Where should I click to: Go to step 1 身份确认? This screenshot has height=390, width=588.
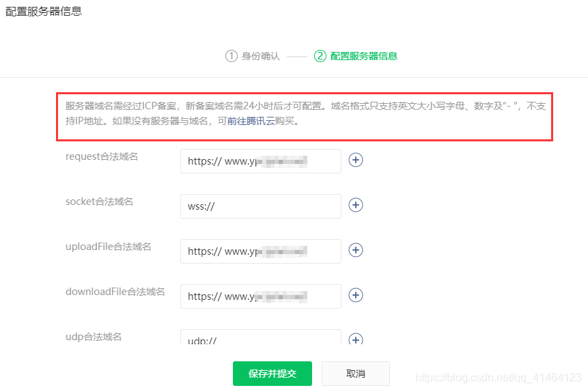(253, 56)
